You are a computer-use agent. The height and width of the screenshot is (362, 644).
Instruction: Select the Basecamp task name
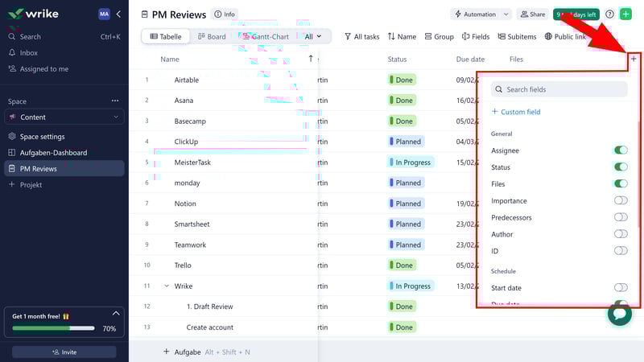[190, 121]
